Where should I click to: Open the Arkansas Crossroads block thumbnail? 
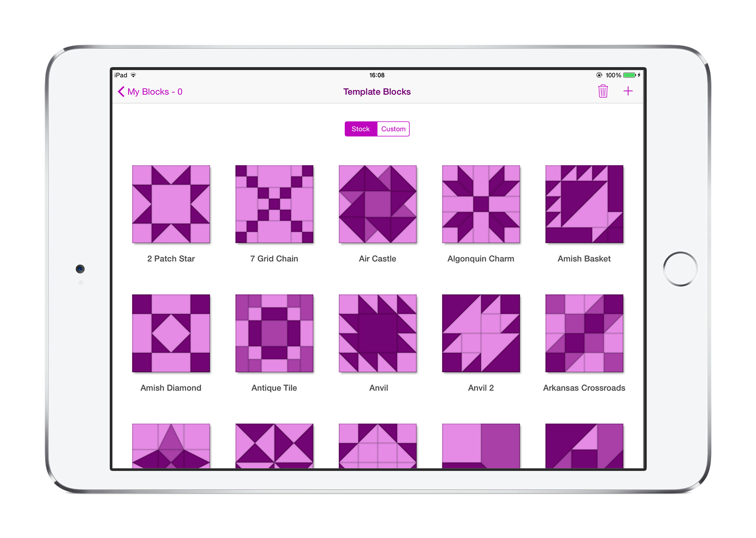click(x=584, y=333)
